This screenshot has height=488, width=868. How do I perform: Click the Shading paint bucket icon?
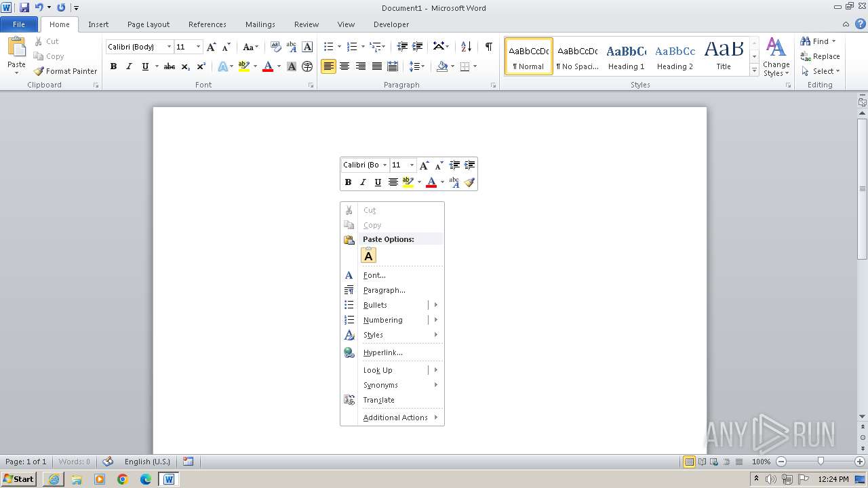click(x=442, y=66)
